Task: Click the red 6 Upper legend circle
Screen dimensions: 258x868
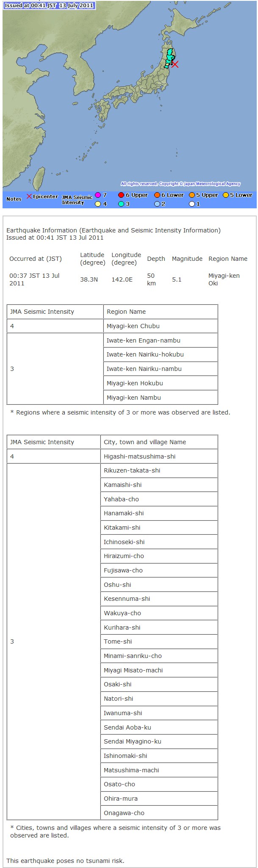Action: click(x=121, y=195)
